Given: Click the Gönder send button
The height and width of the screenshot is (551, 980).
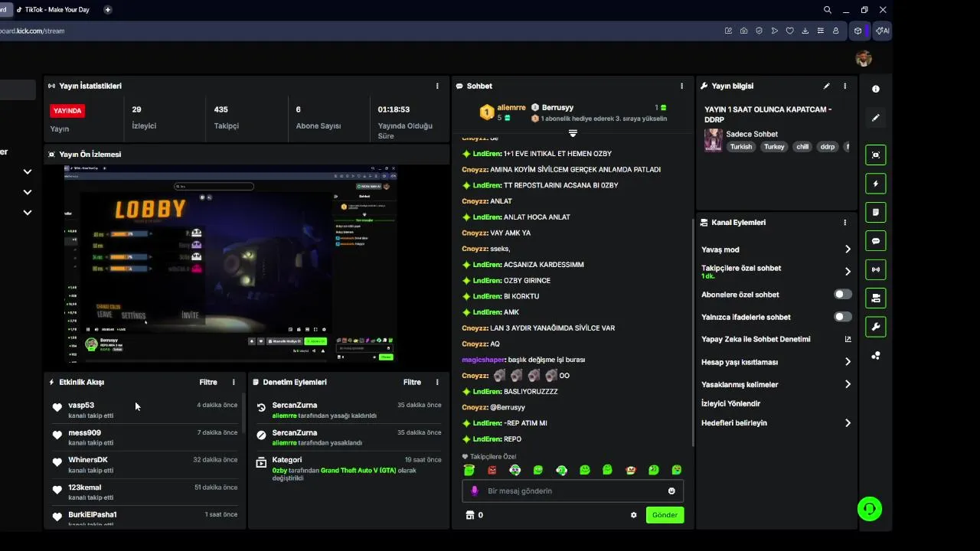Looking at the screenshot, I should (x=665, y=515).
